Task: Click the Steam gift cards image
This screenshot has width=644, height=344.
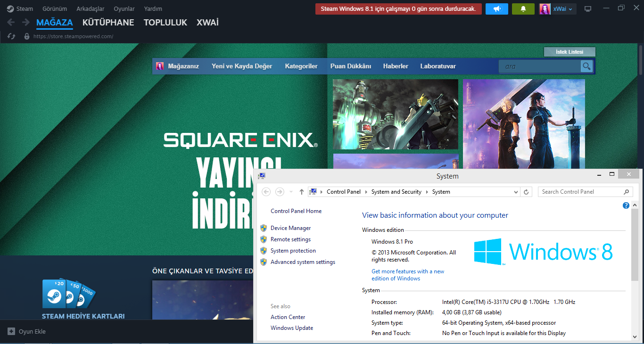Action: (69, 294)
